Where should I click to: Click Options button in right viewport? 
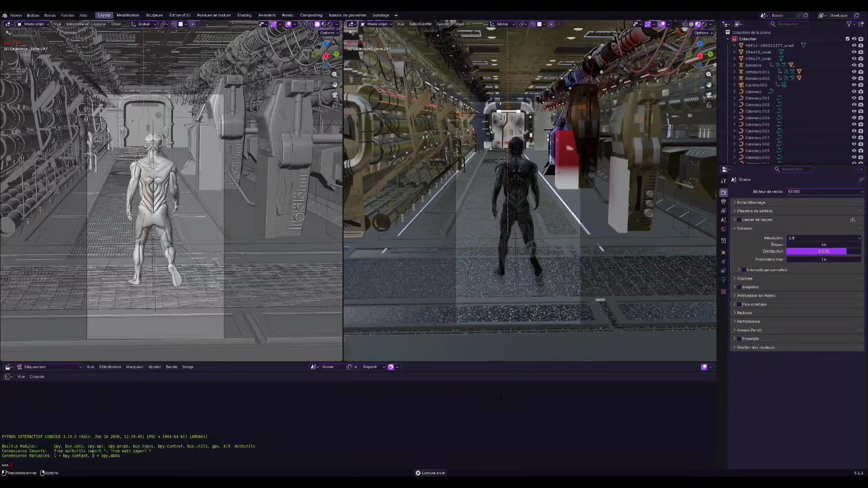[x=703, y=33]
